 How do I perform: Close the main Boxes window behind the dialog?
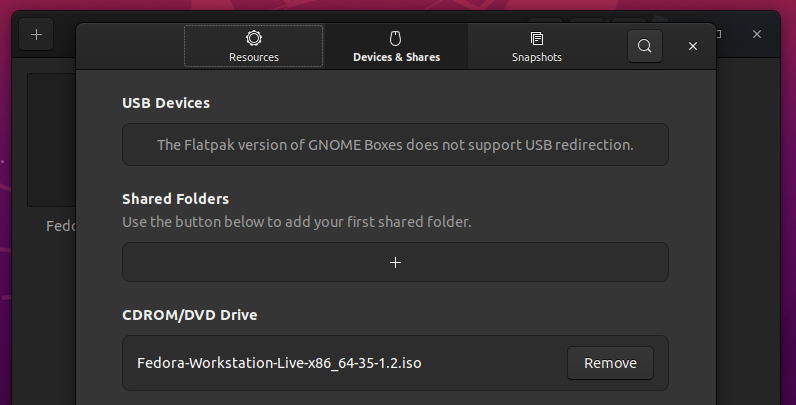point(757,34)
